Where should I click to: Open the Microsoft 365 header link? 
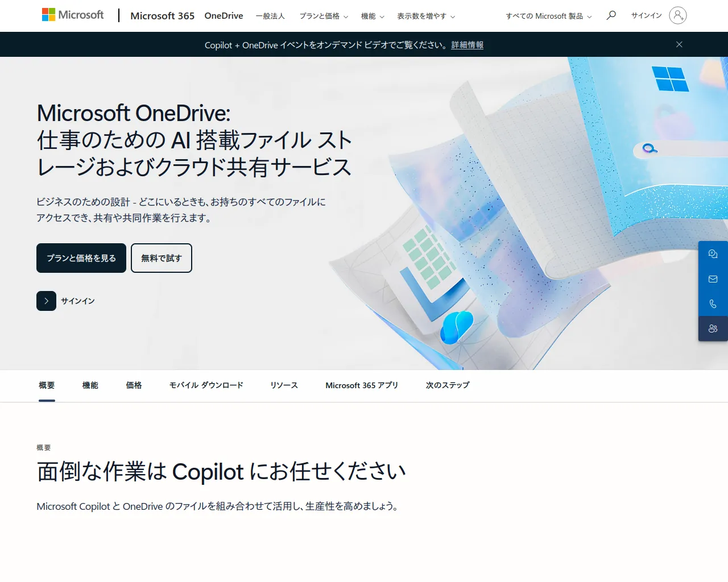[x=162, y=16]
